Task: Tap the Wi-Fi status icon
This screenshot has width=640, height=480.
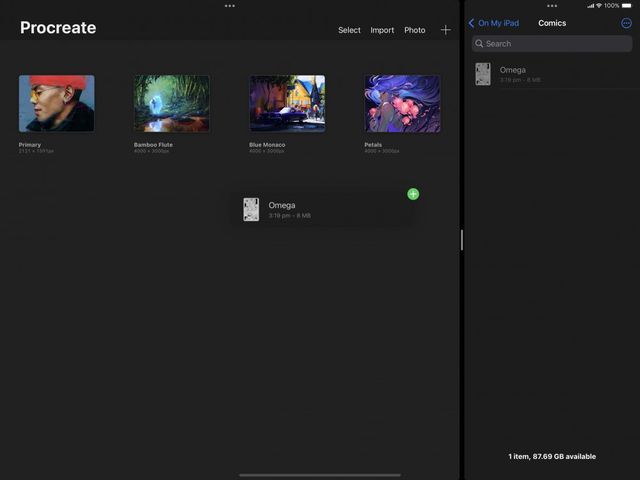Action: pyautogui.click(x=599, y=6)
